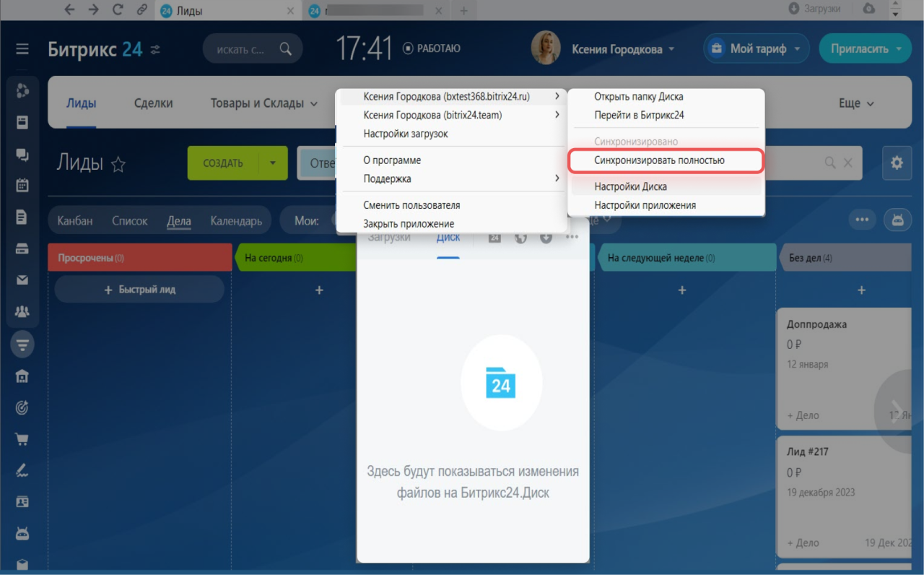This screenshot has height=575, width=924.
Task: Click the robot automation button at right
Action: [897, 220]
